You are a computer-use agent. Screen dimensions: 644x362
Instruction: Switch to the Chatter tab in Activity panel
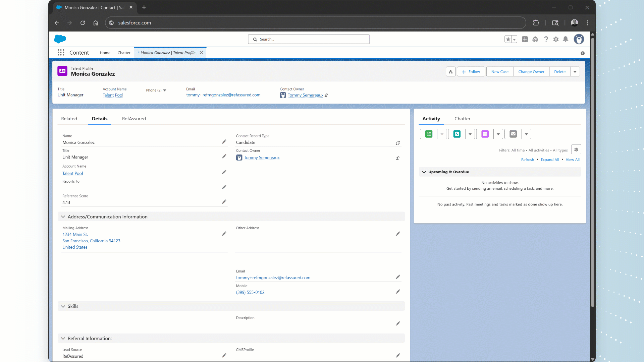[462, 119]
